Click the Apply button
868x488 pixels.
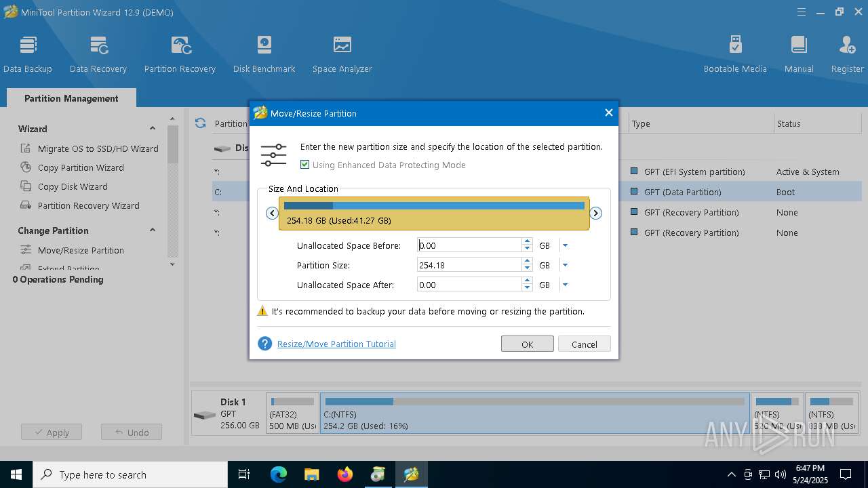pyautogui.click(x=52, y=432)
